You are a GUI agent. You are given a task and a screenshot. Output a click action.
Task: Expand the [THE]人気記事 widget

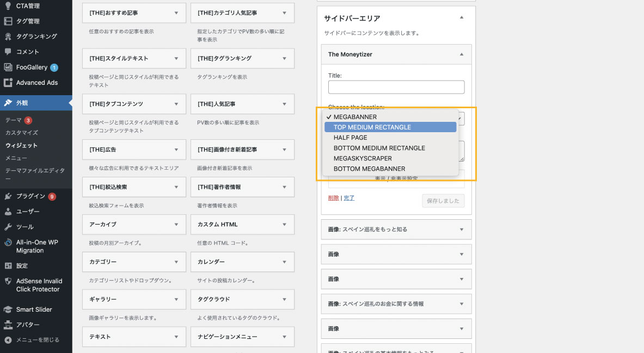tap(284, 104)
